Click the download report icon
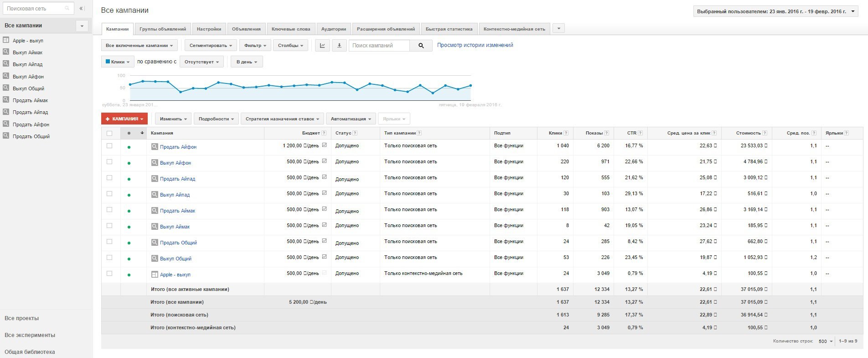868x358 pixels. coord(339,46)
